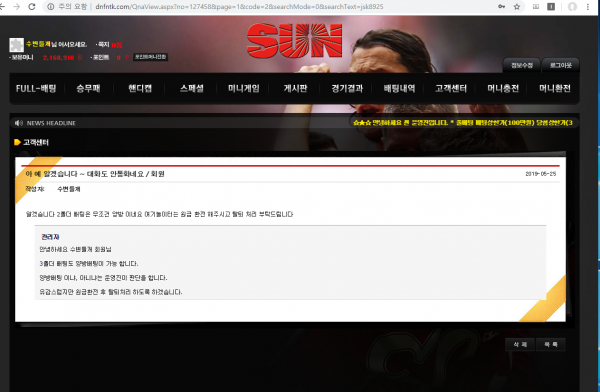Viewport: 600px width, 392px height.
Task: Open the Chrome profile avatar icon
Action: pyautogui.click(x=572, y=7)
